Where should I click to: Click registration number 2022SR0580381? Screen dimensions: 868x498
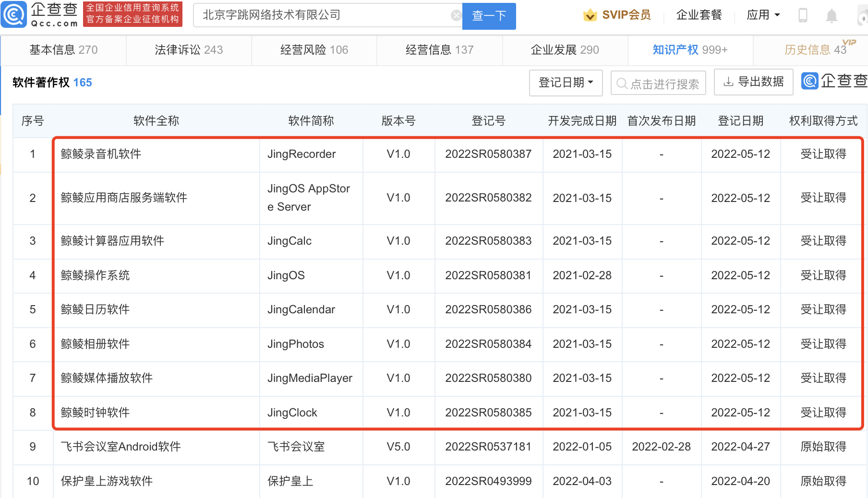(x=488, y=275)
